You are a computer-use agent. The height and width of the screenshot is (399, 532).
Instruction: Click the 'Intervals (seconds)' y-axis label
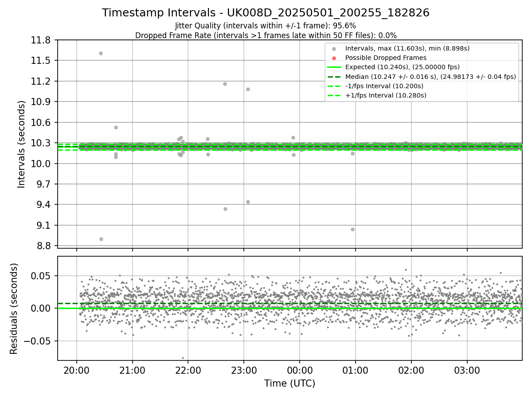tap(22, 144)
